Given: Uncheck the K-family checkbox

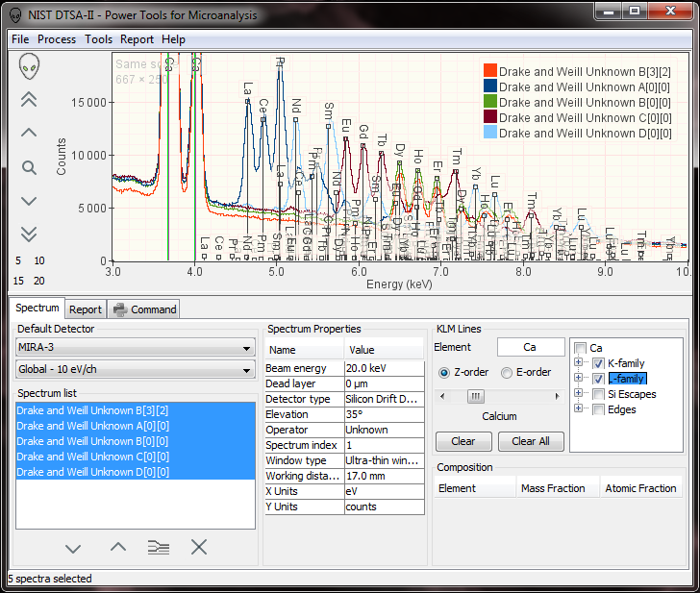Looking at the screenshot, I should [599, 363].
